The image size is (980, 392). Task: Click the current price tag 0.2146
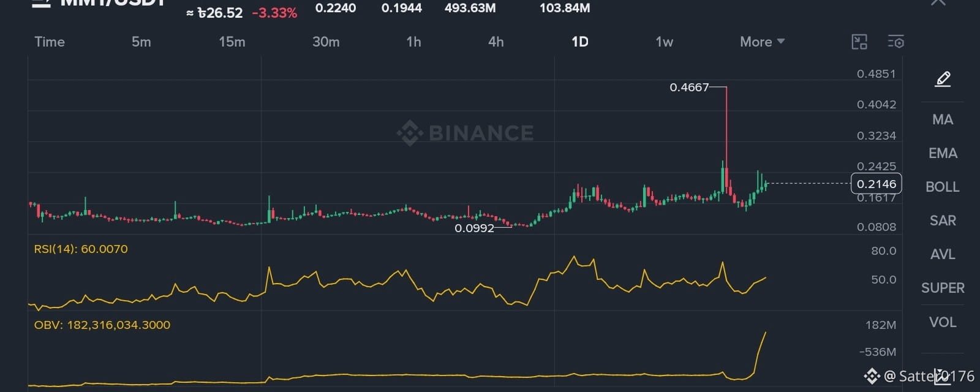(x=876, y=184)
